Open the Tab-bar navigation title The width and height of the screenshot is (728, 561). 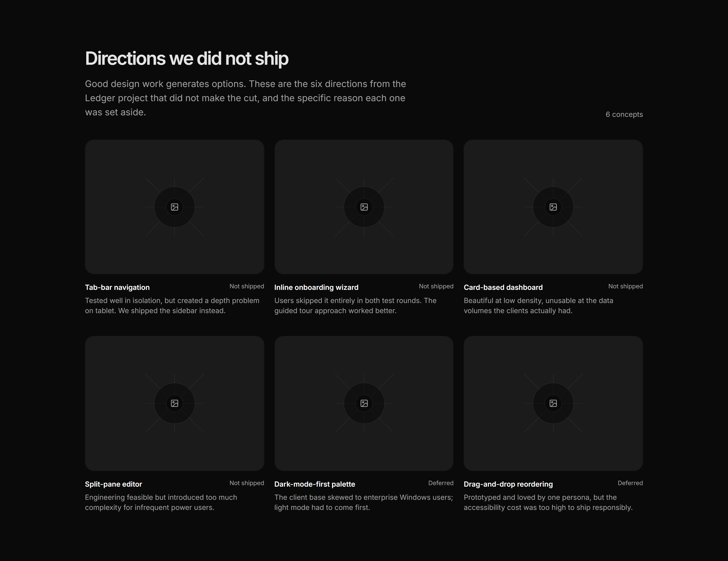[117, 287]
